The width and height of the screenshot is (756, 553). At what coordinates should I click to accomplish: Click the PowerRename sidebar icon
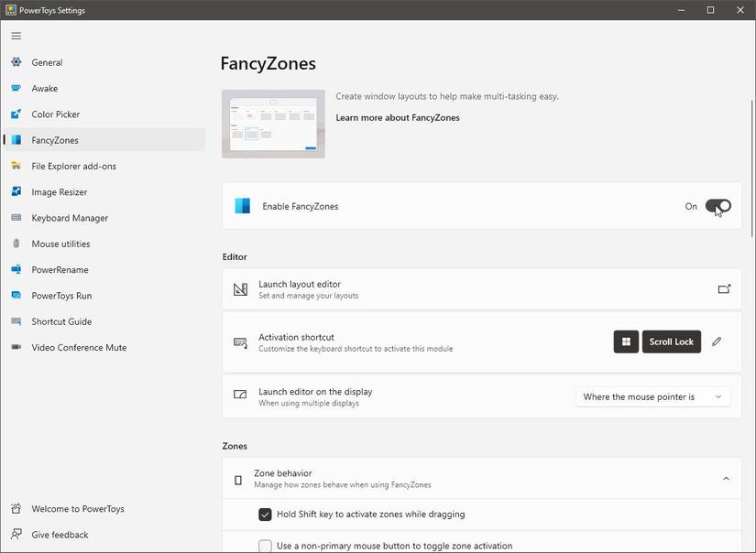(x=16, y=270)
